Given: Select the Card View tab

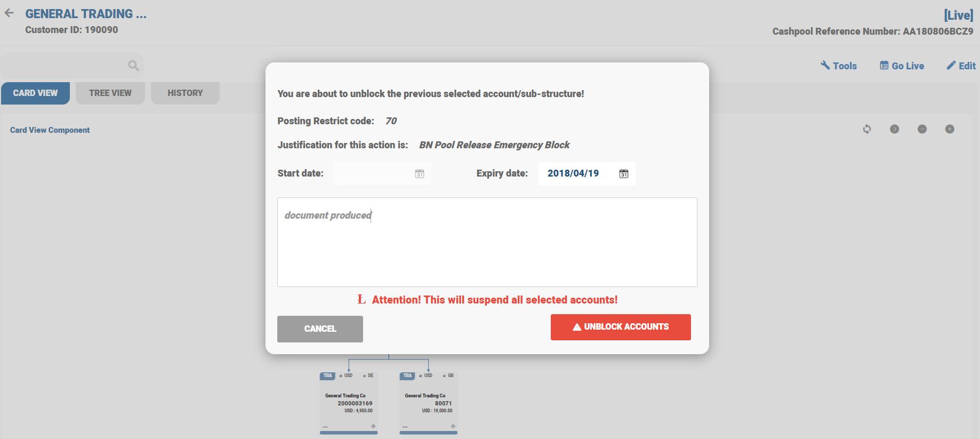Looking at the screenshot, I should (x=35, y=93).
